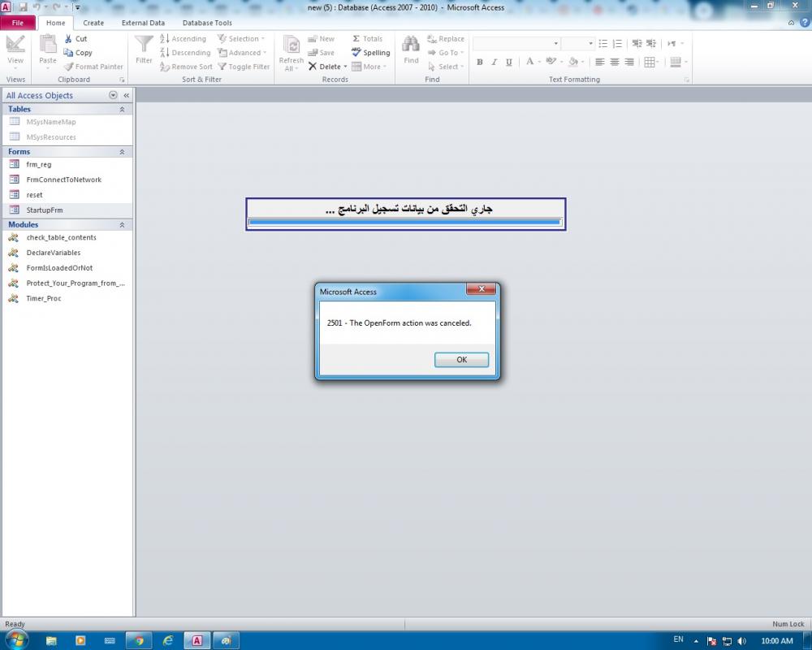The width and height of the screenshot is (812, 650).
Task: Open the File backstage tab
Action: pyautogui.click(x=17, y=23)
